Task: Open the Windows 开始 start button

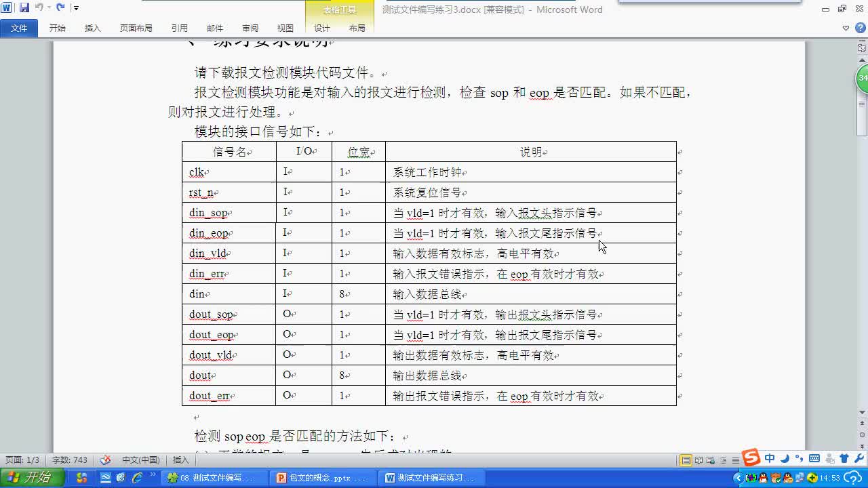Action: 32,478
